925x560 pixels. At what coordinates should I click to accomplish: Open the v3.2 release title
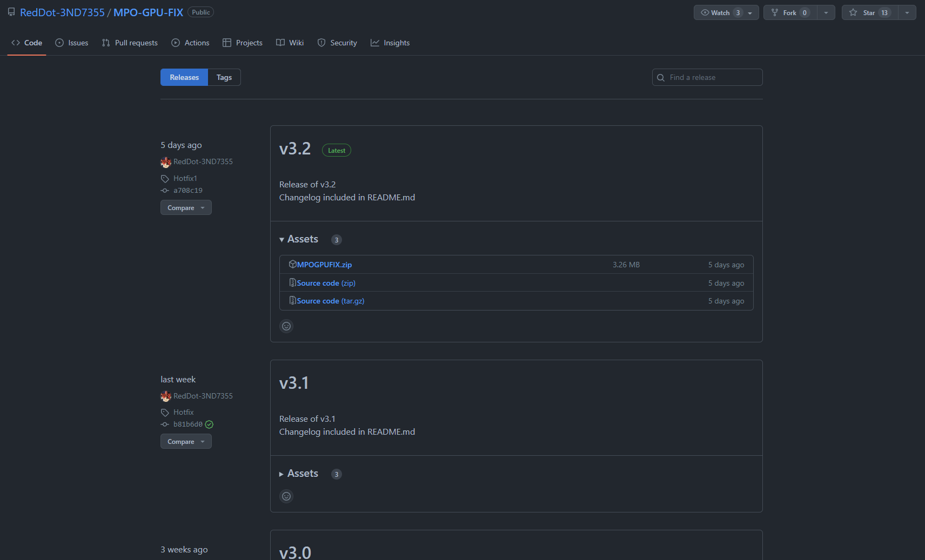[x=295, y=149]
